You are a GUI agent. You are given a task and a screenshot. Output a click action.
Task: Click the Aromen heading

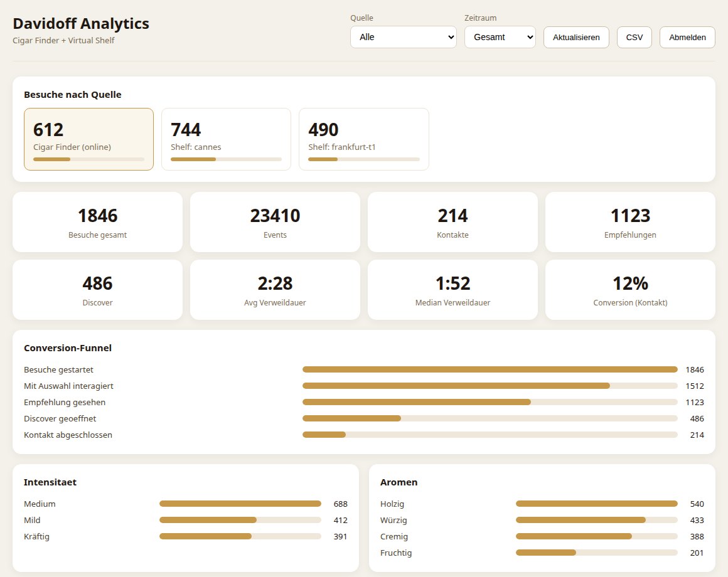tap(399, 482)
